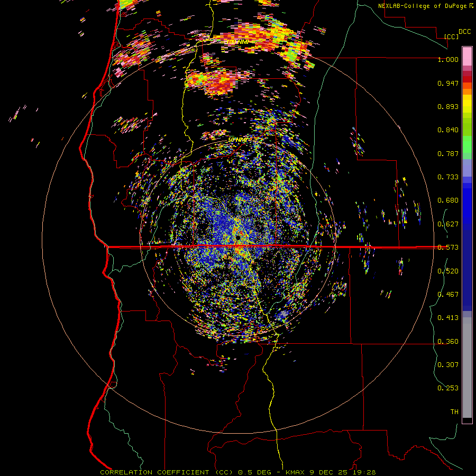Viewport: 476px width, 476px height.
Task: Click the 0.733 scale value
Action: coord(448,177)
